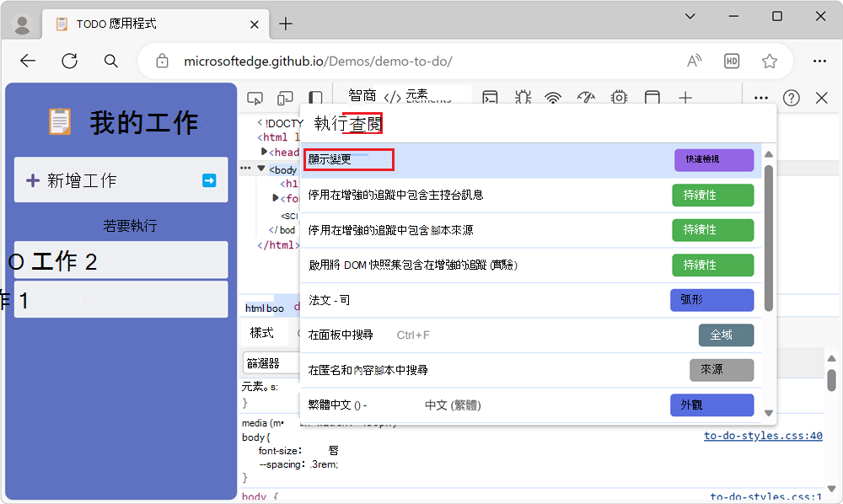Screen dimensions: 843x504
Task: Activate the Read aloud icon in address bar
Action: [x=694, y=62]
